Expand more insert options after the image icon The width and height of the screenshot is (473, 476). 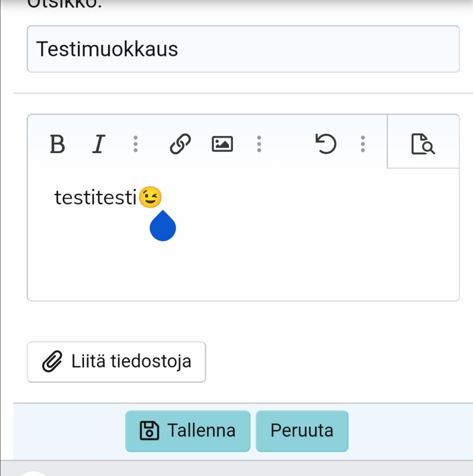[x=259, y=144]
